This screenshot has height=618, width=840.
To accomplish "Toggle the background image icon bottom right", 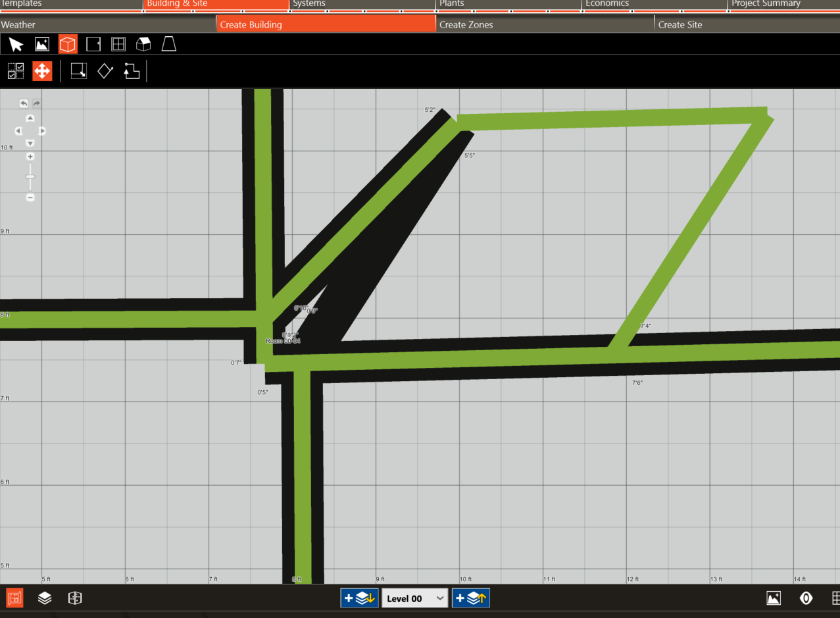I will click(774, 598).
